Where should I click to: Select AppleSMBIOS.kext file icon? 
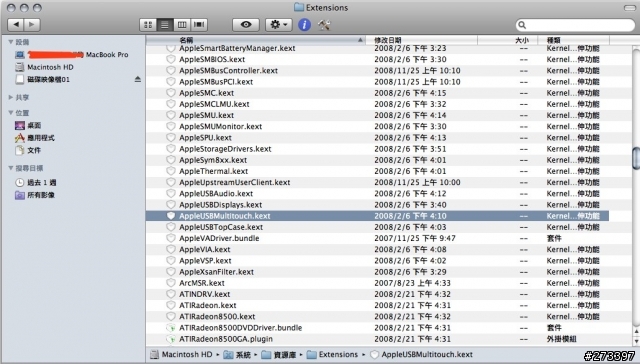tap(171, 59)
